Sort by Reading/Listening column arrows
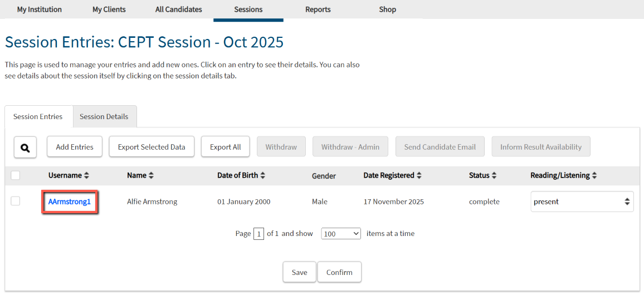 tap(594, 175)
